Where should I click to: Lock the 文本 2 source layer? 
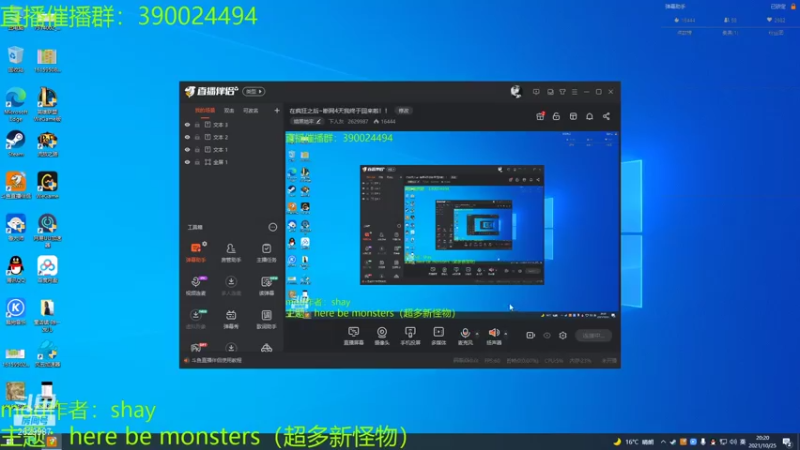click(x=197, y=137)
